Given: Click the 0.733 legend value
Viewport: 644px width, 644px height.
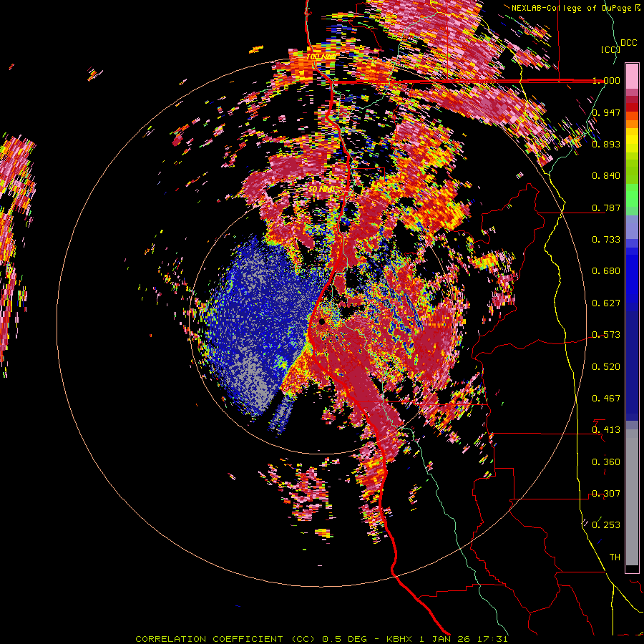Looking at the screenshot, I should pyautogui.click(x=606, y=240).
